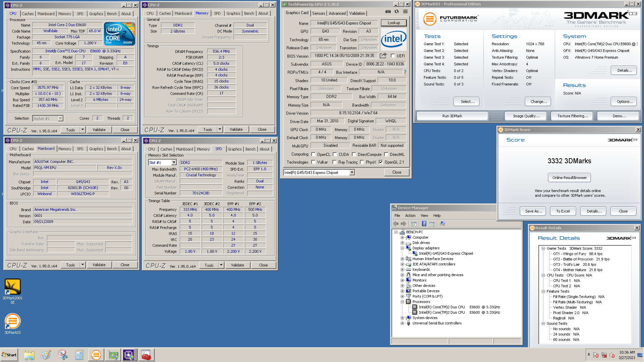644x362 pixels.
Task: Open Paint from taskbar
Action: point(46,355)
